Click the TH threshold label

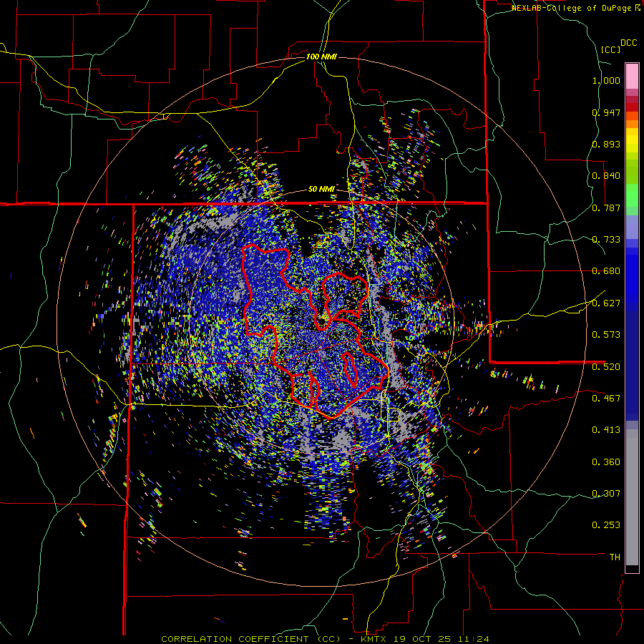pos(615,557)
